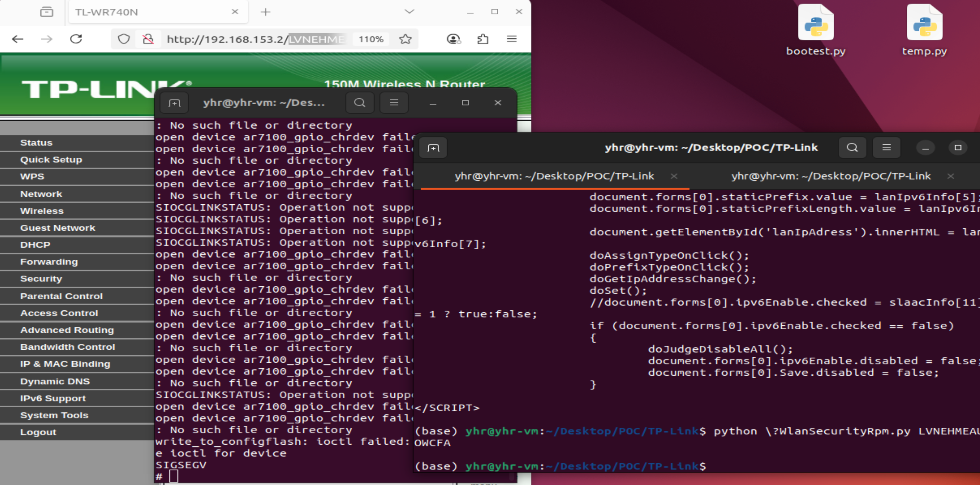Bookmark this page with the star icon
The height and width of the screenshot is (485, 980).
click(x=405, y=39)
